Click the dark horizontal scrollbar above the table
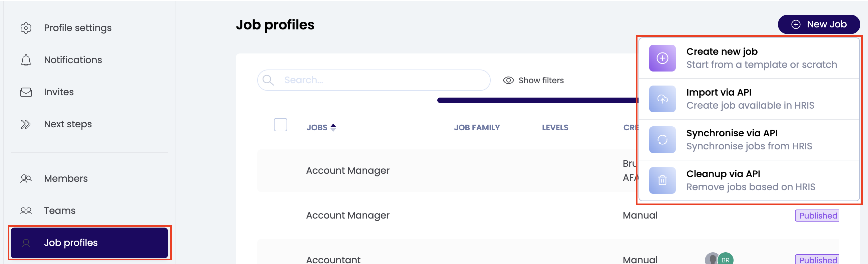868x264 pixels. (x=537, y=100)
